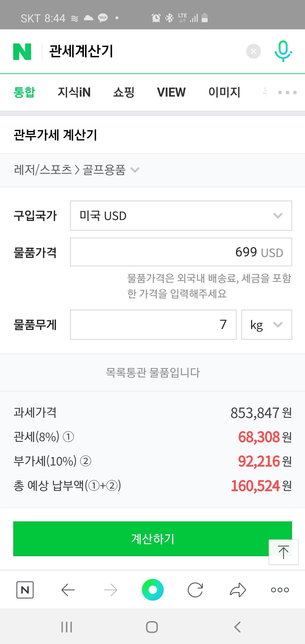305x644 pixels.
Task: Tap the Naver N logo in search bar
Action: 22,52
